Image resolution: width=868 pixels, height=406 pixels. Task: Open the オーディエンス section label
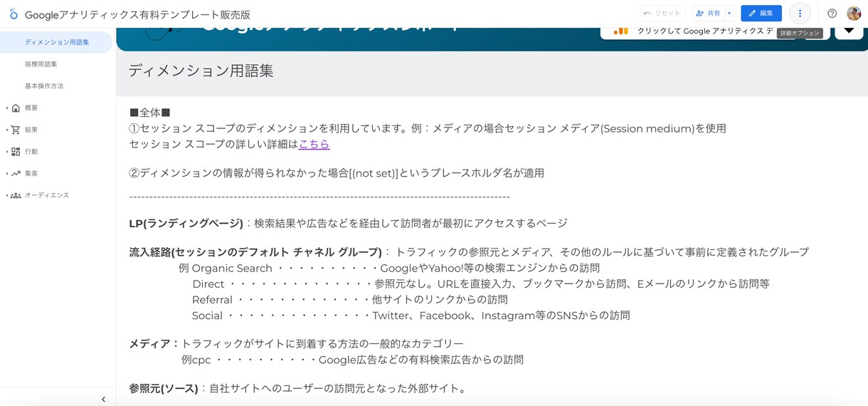tap(47, 195)
